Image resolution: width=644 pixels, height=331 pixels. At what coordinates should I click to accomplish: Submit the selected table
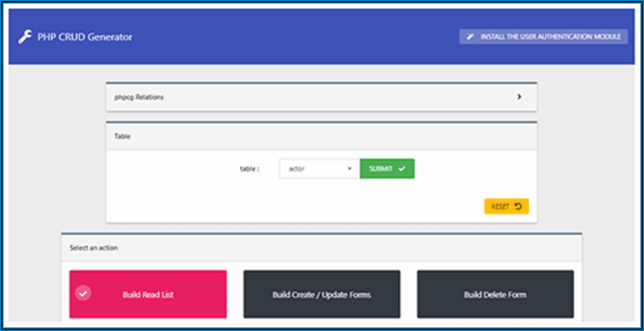tap(387, 169)
